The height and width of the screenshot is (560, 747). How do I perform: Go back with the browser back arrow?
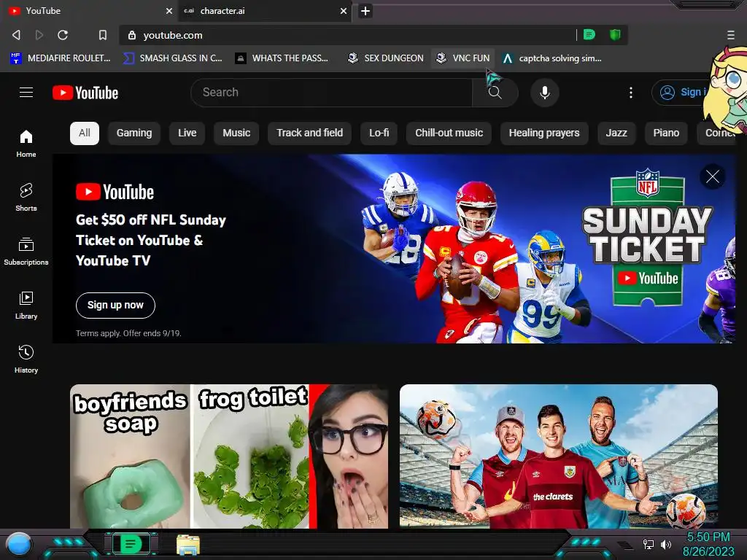[x=16, y=35]
